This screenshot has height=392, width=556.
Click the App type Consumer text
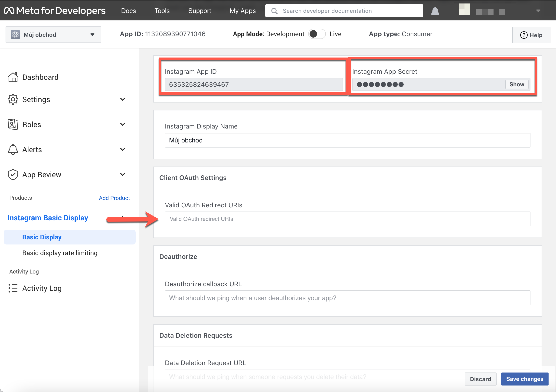tap(401, 34)
